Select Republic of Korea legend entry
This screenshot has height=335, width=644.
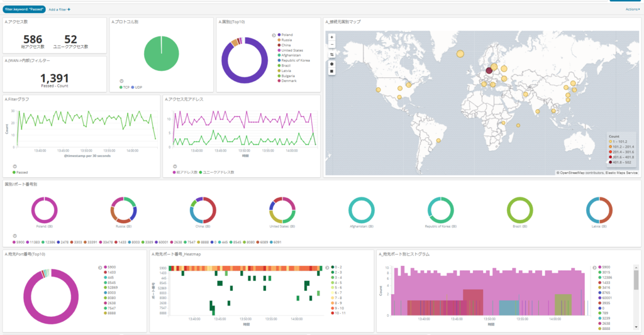point(296,60)
